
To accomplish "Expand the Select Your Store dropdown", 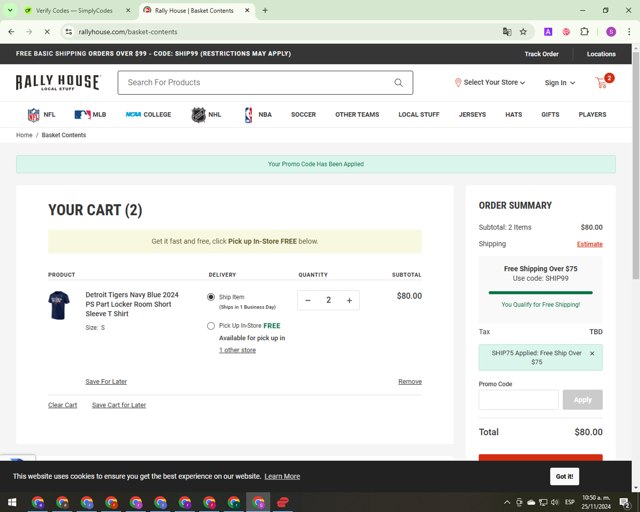I will click(x=490, y=82).
